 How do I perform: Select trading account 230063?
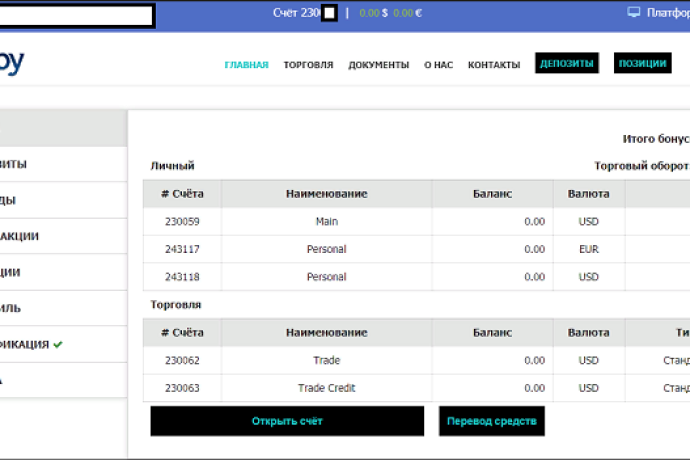[x=182, y=388]
